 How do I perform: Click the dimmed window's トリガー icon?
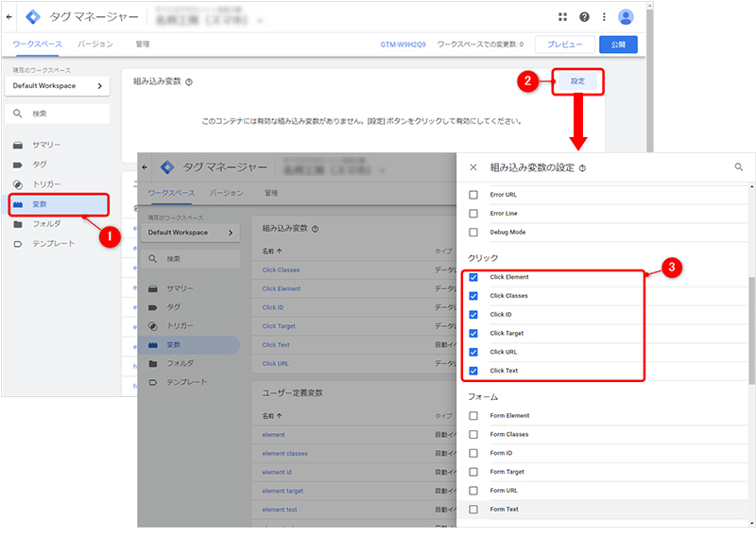tap(153, 326)
